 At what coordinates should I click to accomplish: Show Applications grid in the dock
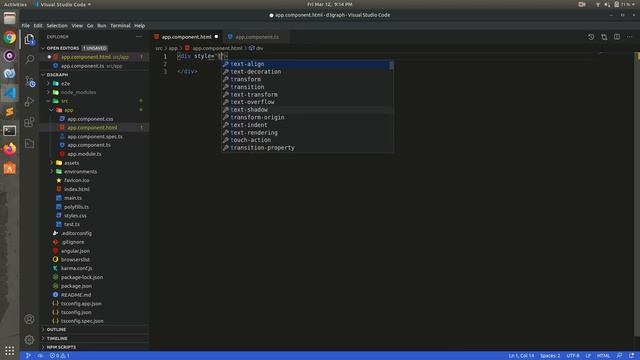click(x=10, y=350)
